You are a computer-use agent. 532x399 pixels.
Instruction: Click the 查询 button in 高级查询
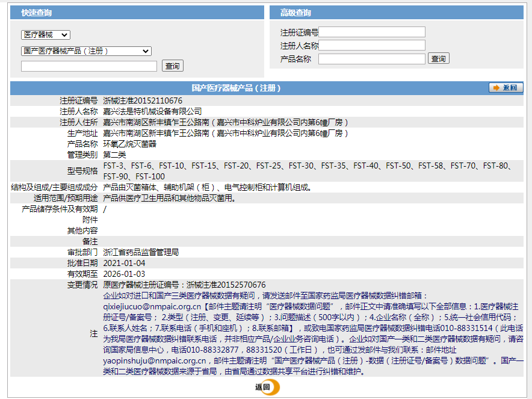[439, 58]
